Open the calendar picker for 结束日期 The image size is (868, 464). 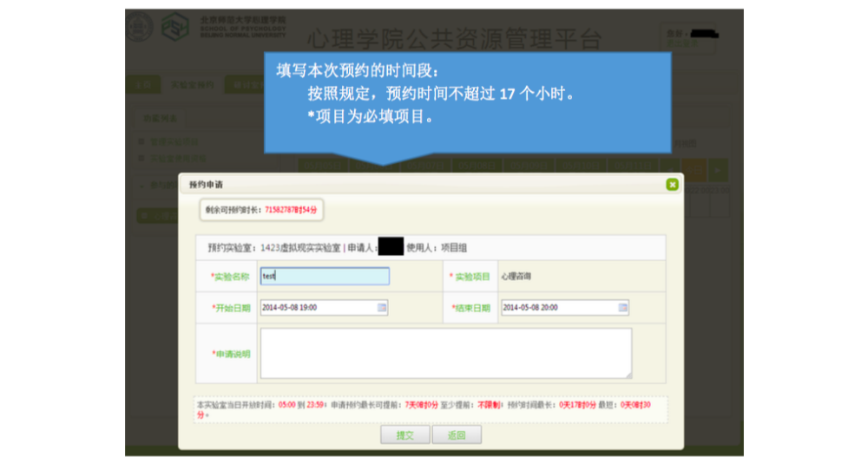point(622,308)
